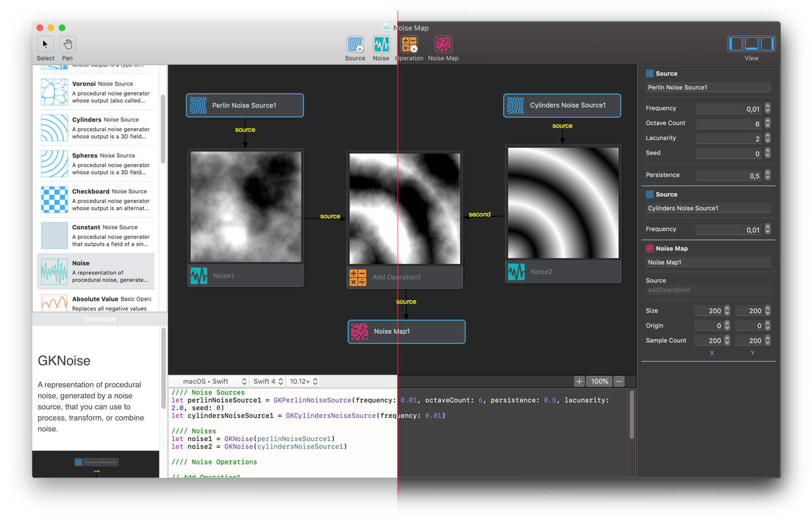Select the Cylinders noise source icon
812x519 pixels.
(x=54, y=128)
